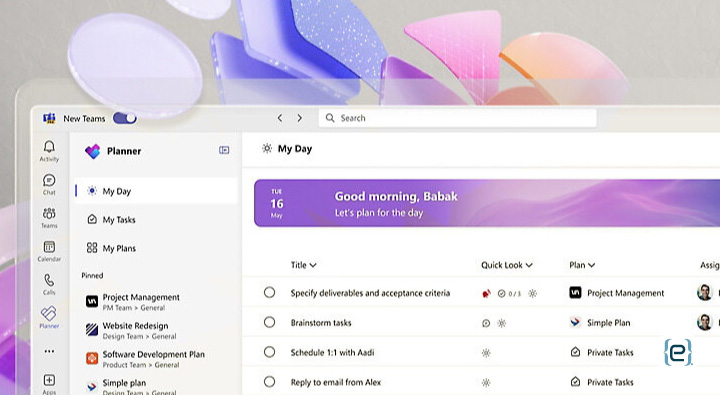Click My Day sun icon on Specify deliverables row

click(x=533, y=293)
